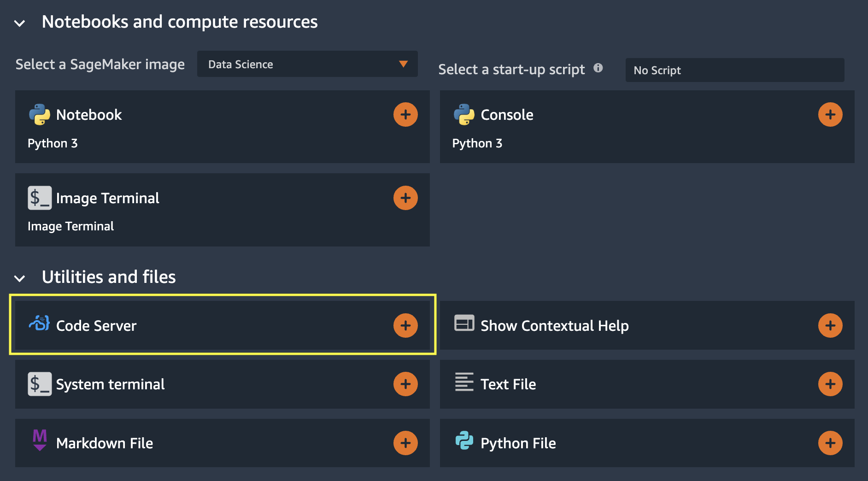
Task: Collapse the Utilities and files section
Action: pos(20,278)
